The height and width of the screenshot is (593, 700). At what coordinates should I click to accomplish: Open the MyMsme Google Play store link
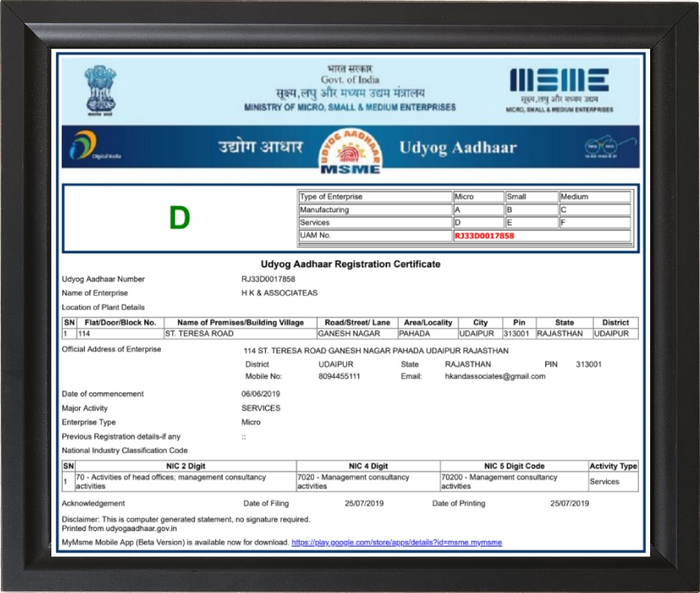396,542
